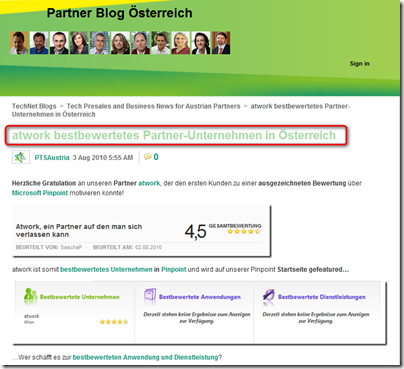Click the Bestbewertete Unternehmen people icon
This screenshot has width=404, height=369.
coord(30,295)
